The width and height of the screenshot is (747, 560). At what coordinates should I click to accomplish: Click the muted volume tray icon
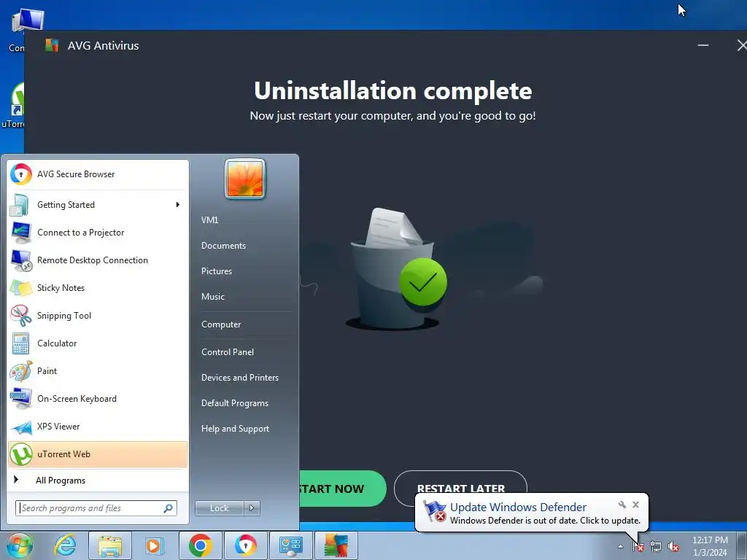tap(673, 547)
